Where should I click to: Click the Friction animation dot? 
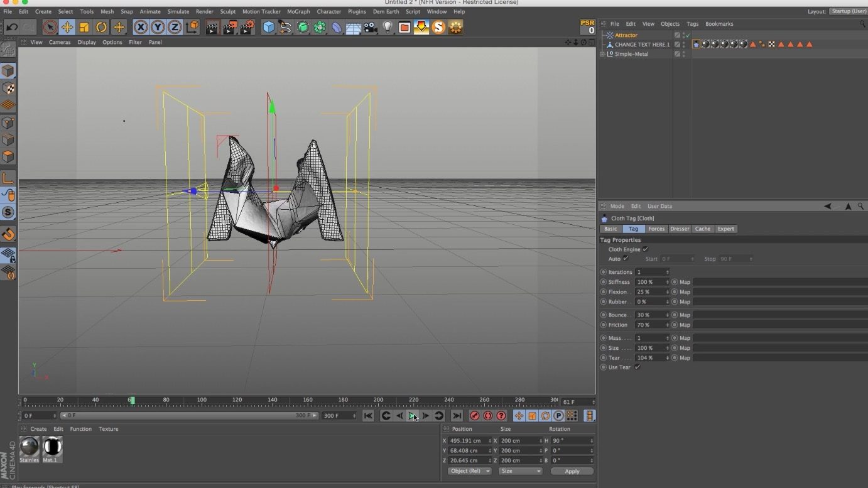(x=604, y=325)
